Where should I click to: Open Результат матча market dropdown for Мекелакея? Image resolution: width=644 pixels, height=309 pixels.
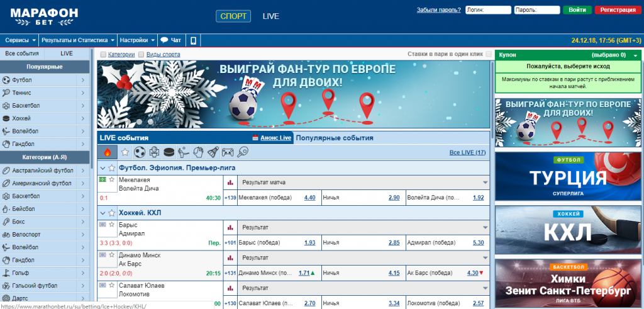(x=364, y=183)
